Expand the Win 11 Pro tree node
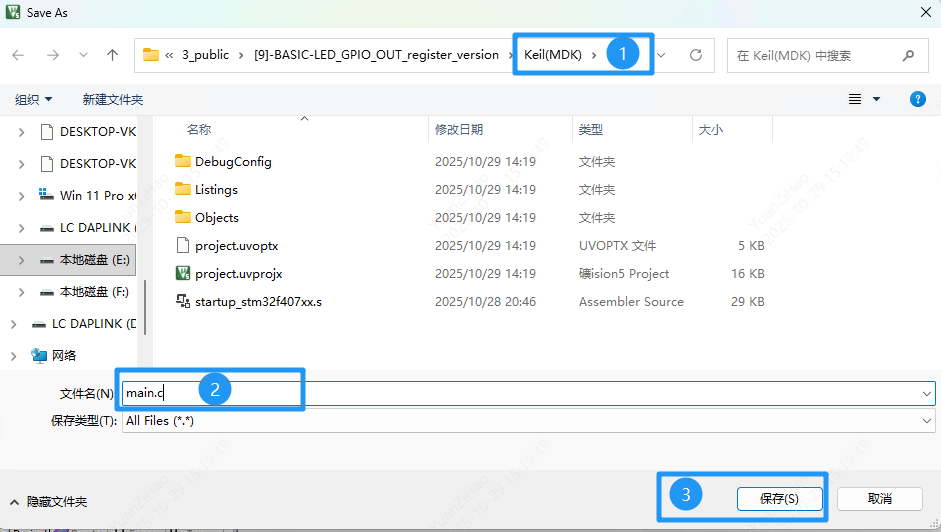The width and height of the screenshot is (941, 532). [x=22, y=196]
